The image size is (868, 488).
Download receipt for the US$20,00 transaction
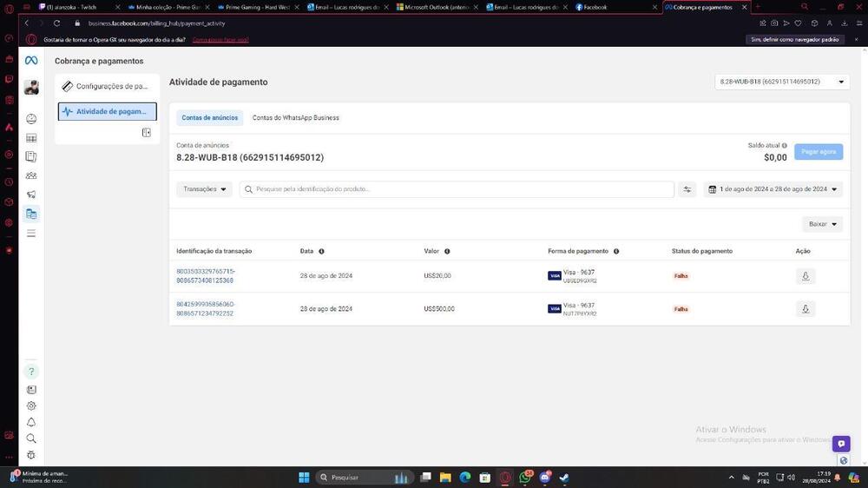pos(806,276)
